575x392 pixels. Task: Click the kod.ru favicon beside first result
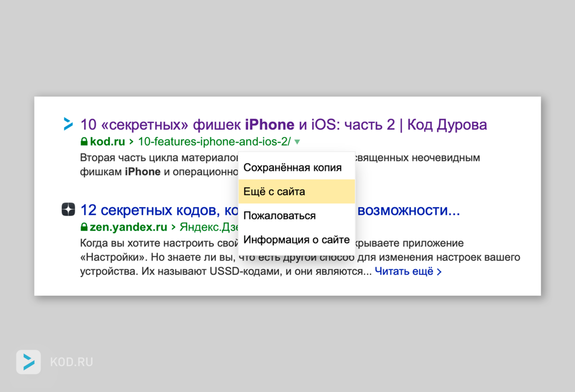[68, 124]
